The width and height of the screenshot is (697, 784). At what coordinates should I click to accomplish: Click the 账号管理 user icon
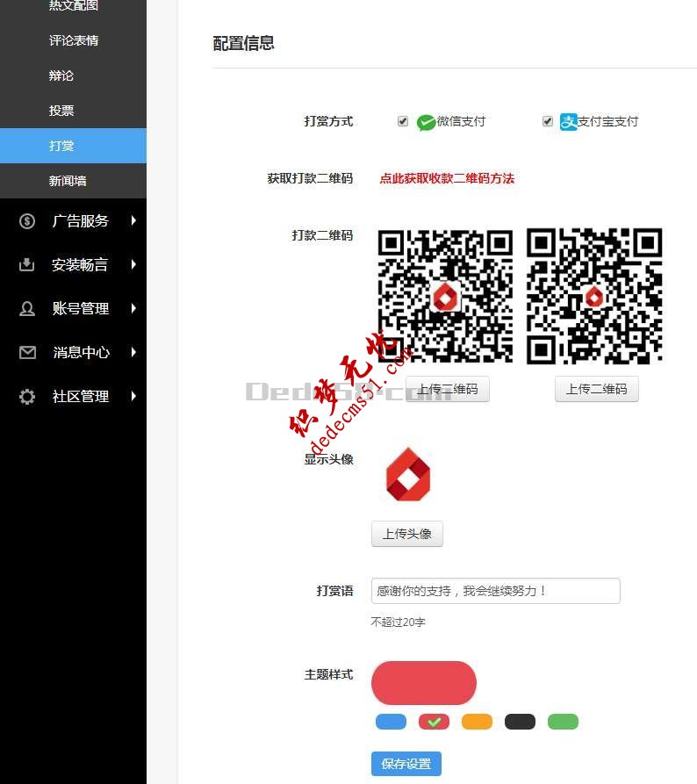(x=27, y=308)
